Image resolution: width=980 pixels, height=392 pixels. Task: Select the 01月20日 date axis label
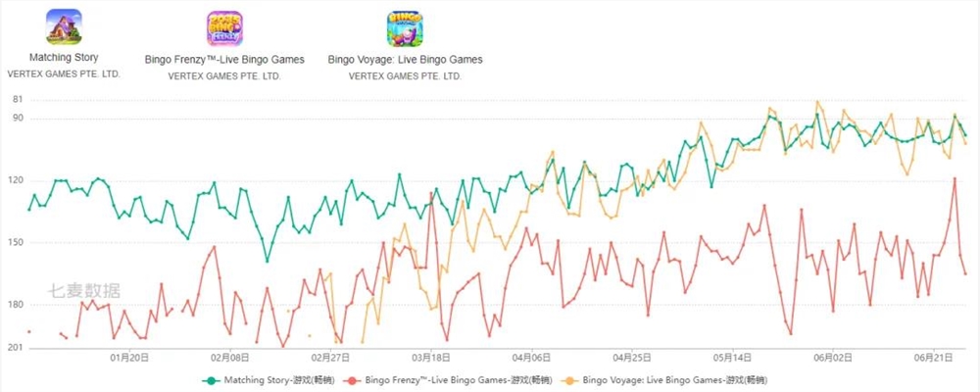point(129,359)
